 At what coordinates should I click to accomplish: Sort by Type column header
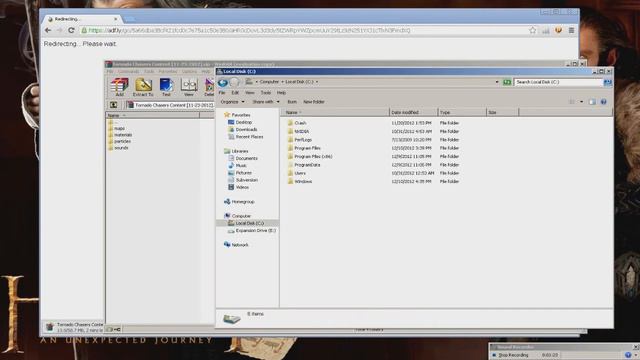pyautogui.click(x=462, y=112)
